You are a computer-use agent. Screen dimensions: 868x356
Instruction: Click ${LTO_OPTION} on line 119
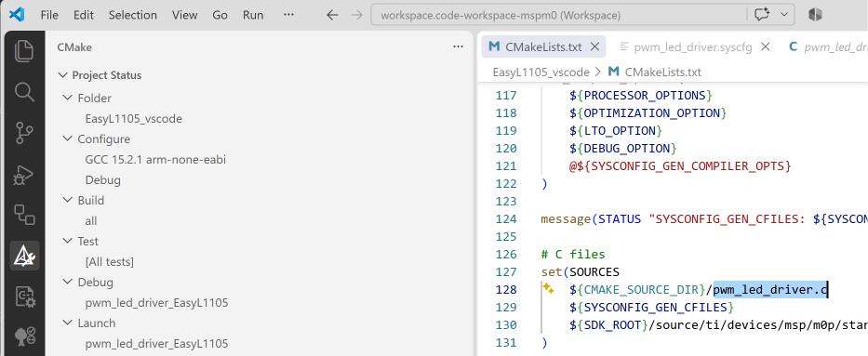pos(616,130)
